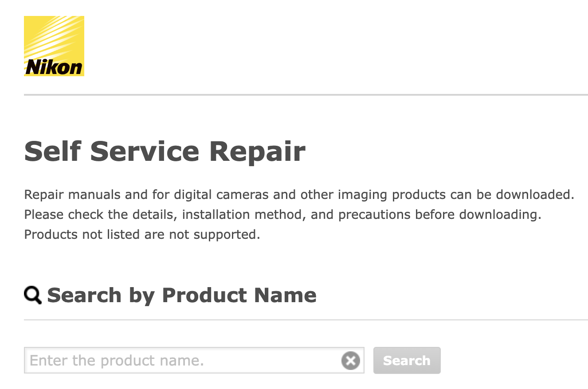Click the sentence beginning Please check the details
Image resolution: width=588 pixels, height=389 pixels.
pos(282,214)
